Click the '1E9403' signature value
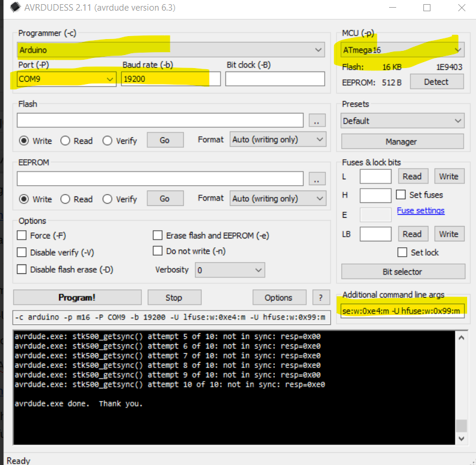 (449, 67)
